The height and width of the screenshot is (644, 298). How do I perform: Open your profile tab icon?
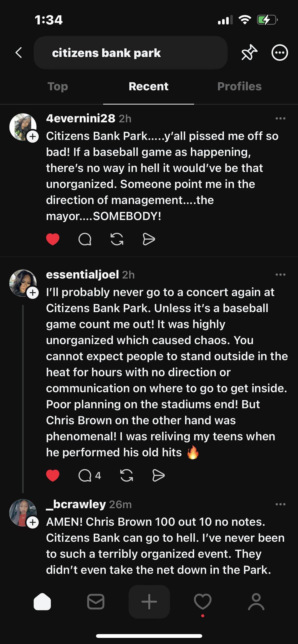(256, 602)
